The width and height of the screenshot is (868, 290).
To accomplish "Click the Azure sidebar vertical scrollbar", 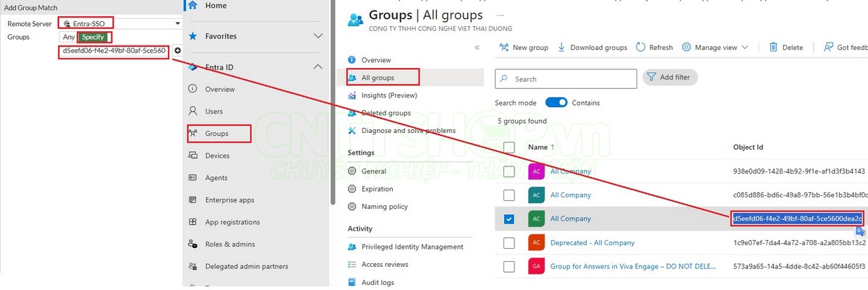I will click(x=333, y=101).
